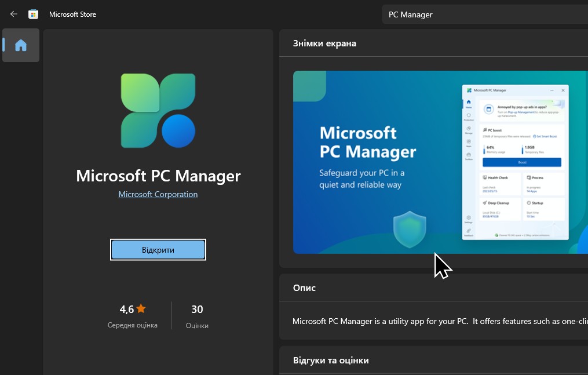Image resolution: width=588 pixels, height=375 pixels.
Task: Open the Home sidebar tab
Action: tap(21, 45)
